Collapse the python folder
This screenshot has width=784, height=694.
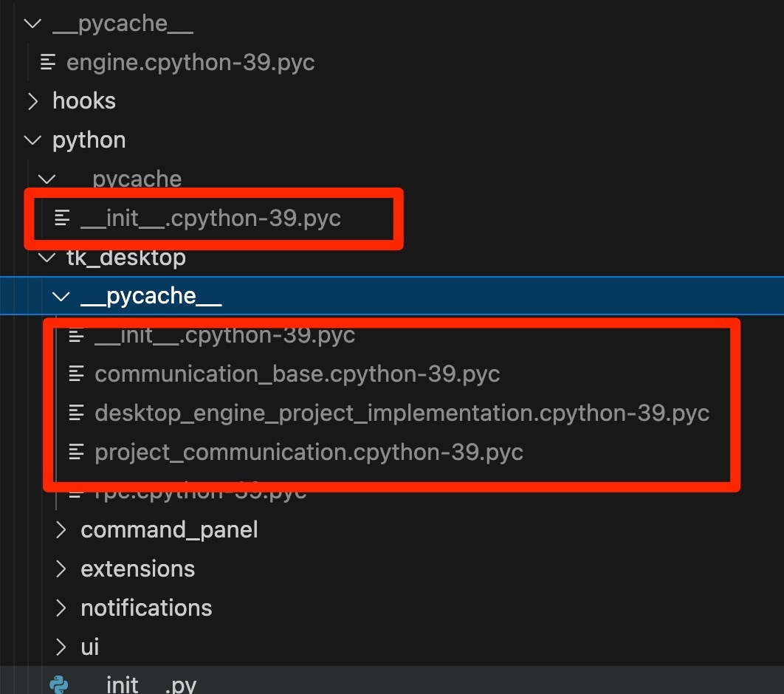point(32,140)
